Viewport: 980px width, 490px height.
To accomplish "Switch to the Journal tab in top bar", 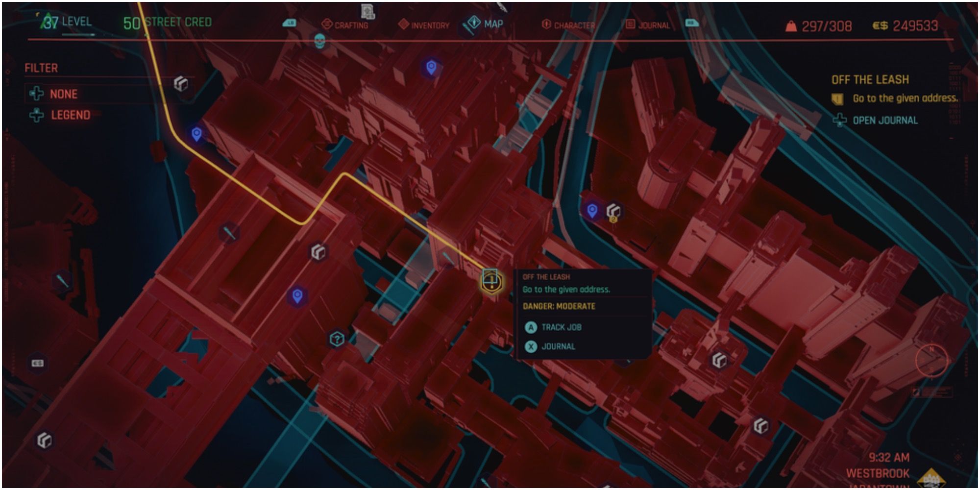I will point(648,25).
